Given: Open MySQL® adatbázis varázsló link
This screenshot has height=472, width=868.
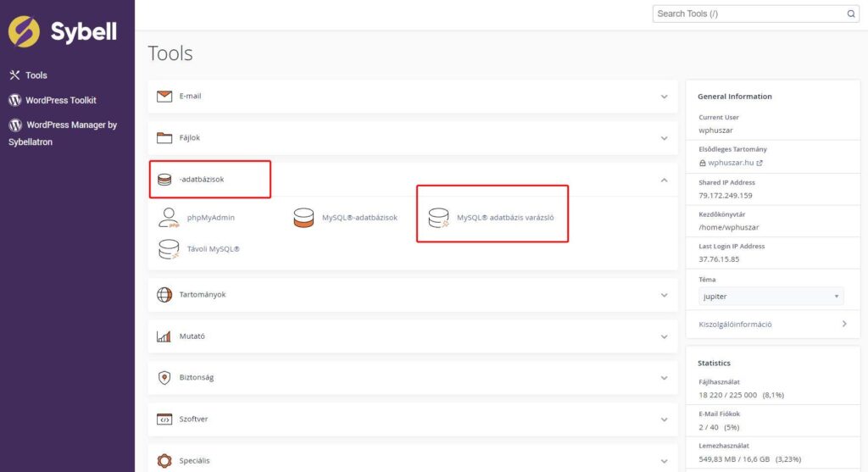Looking at the screenshot, I should (x=505, y=218).
